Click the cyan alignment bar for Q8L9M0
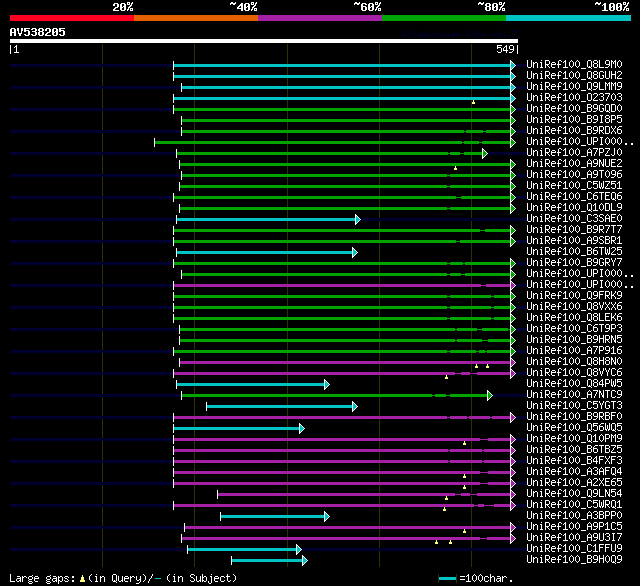 click(x=344, y=65)
